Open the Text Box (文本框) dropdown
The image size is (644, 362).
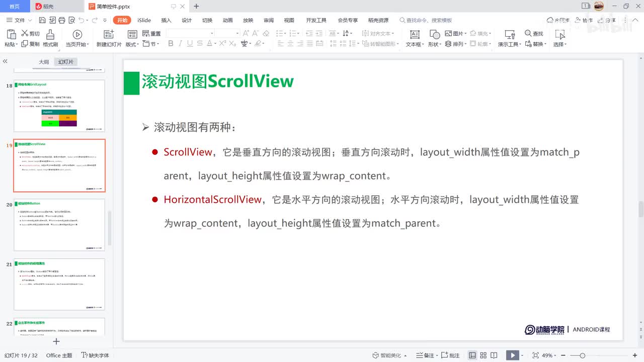click(415, 44)
